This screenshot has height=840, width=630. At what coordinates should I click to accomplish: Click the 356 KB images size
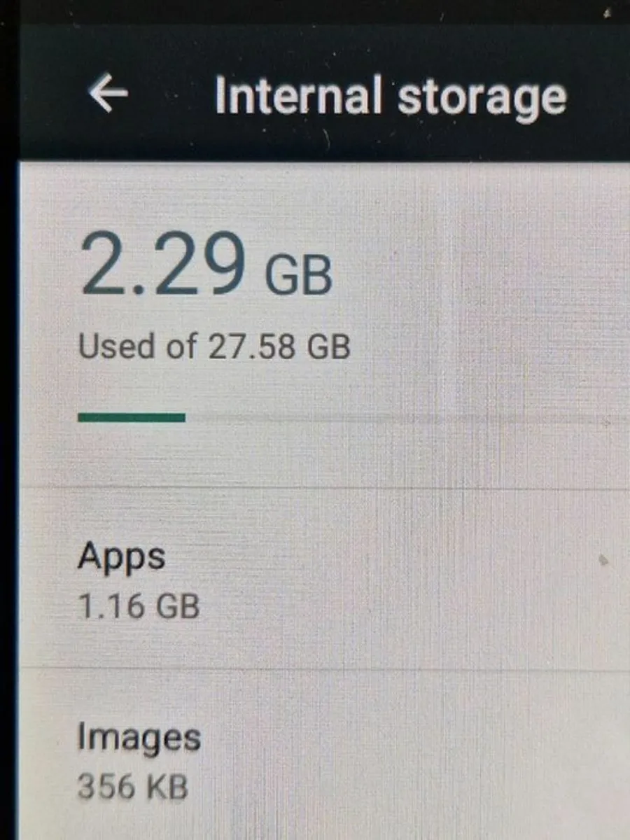[133, 786]
